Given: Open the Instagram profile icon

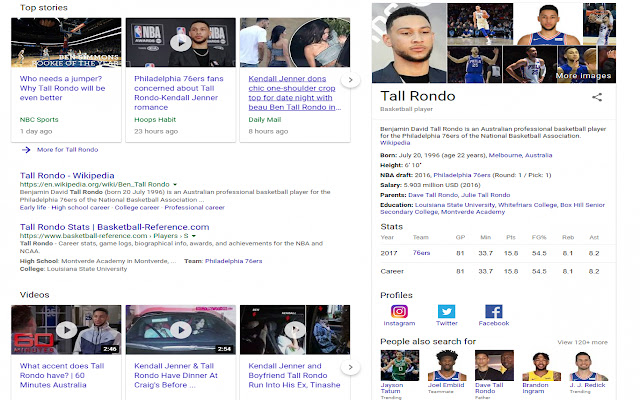Looking at the screenshot, I should point(399,311).
